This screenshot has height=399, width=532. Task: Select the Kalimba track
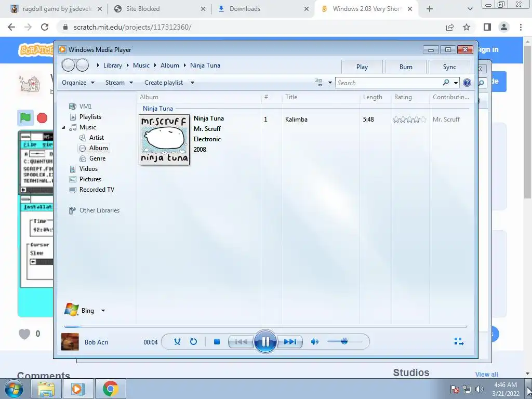click(x=296, y=119)
